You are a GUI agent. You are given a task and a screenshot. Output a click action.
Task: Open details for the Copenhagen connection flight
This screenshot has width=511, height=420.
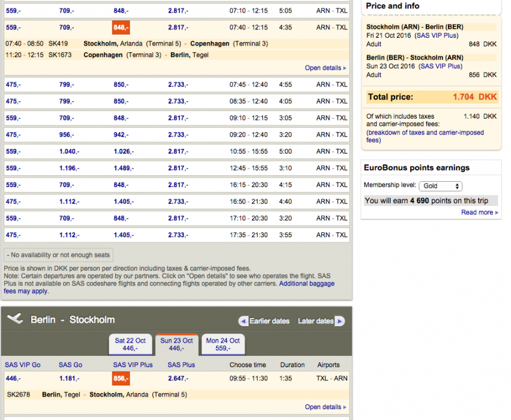tap(325, 68)
